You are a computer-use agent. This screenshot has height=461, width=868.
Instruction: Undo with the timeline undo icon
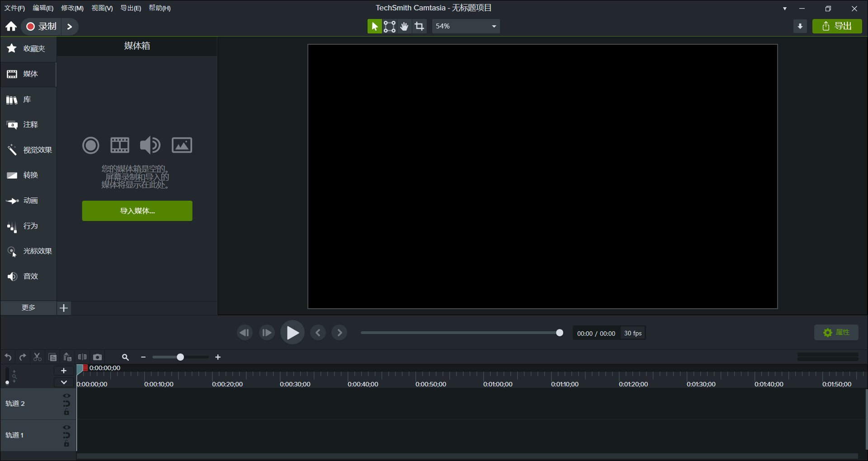[x=8, y=358]
